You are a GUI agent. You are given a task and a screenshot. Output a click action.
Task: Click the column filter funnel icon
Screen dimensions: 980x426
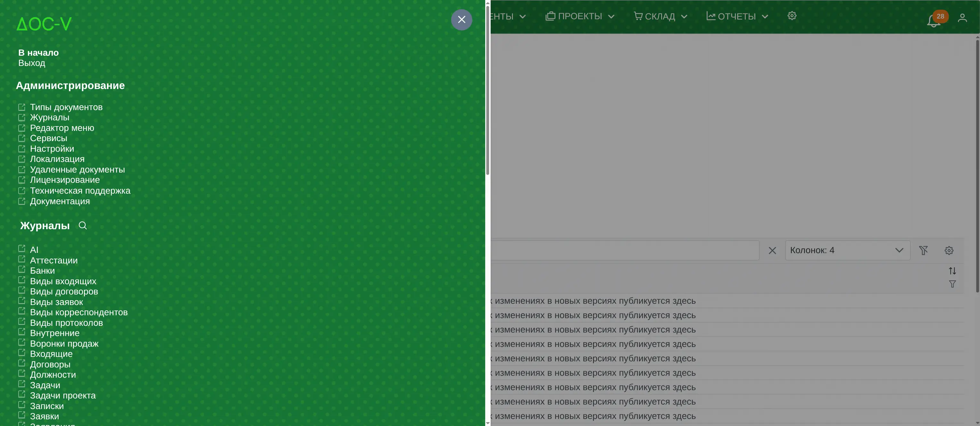pyautogui.click(x=952, y=284)
